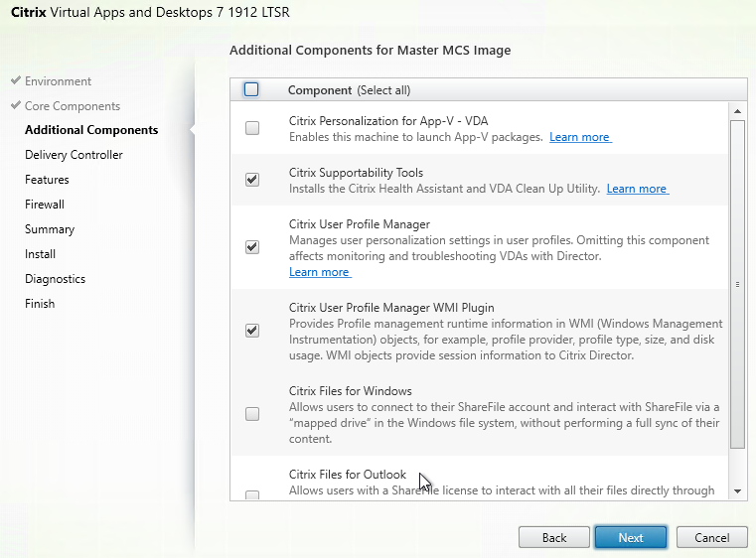756x558 pixels.
Task: Click the Back button
Action: coord(554,537)
